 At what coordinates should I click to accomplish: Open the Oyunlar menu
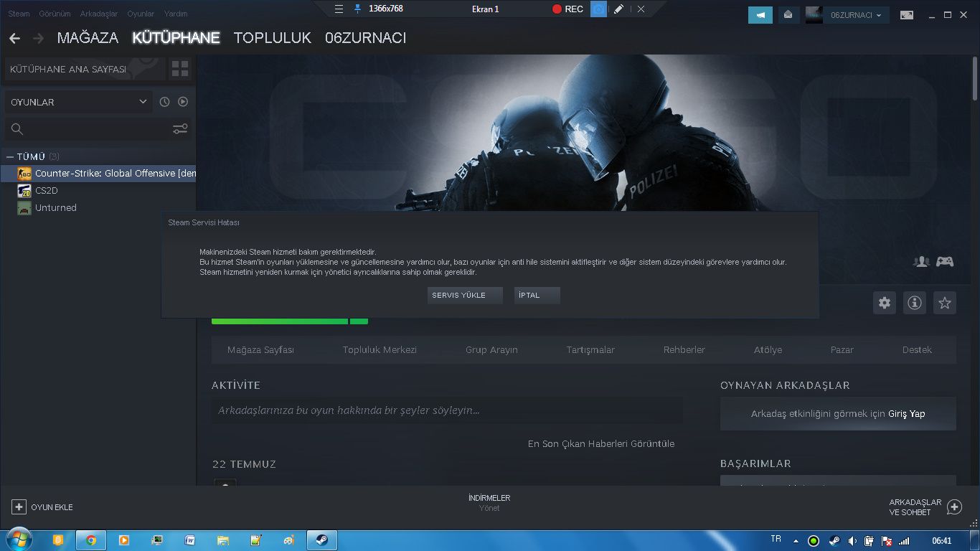pos(141,14)
